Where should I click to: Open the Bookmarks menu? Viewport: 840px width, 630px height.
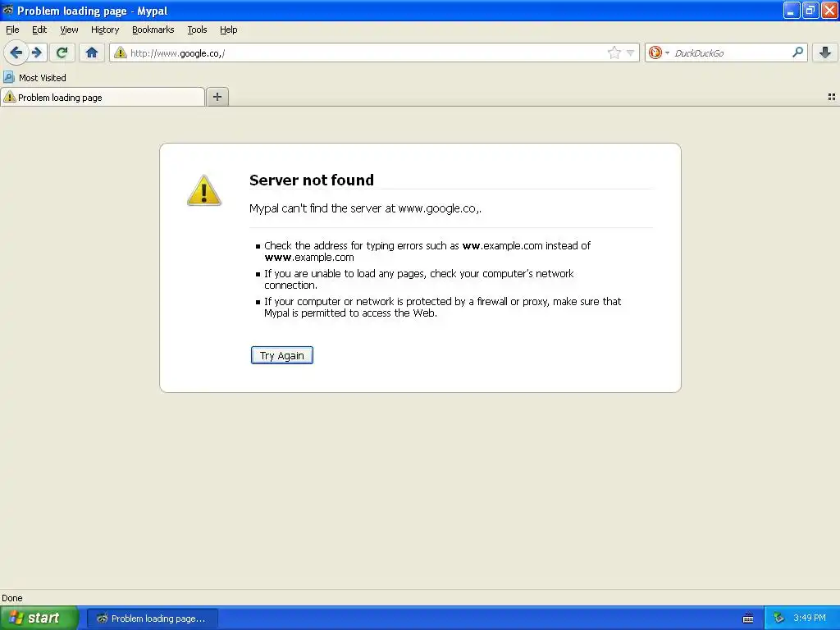click(153, 30)
